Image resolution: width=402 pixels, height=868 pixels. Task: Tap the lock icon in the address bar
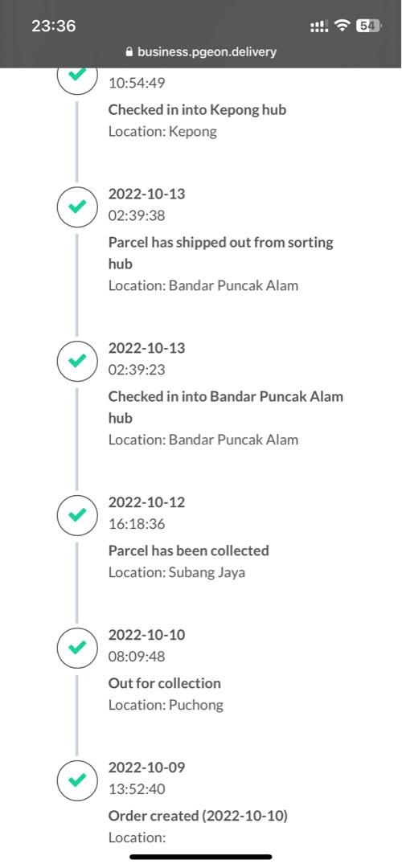(129, 52)
